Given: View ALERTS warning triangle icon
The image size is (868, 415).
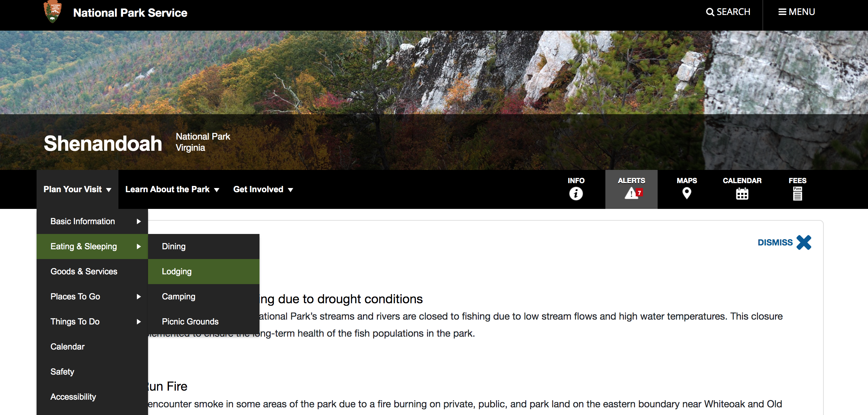Looking at the screenshot, I should pos(632,193).
